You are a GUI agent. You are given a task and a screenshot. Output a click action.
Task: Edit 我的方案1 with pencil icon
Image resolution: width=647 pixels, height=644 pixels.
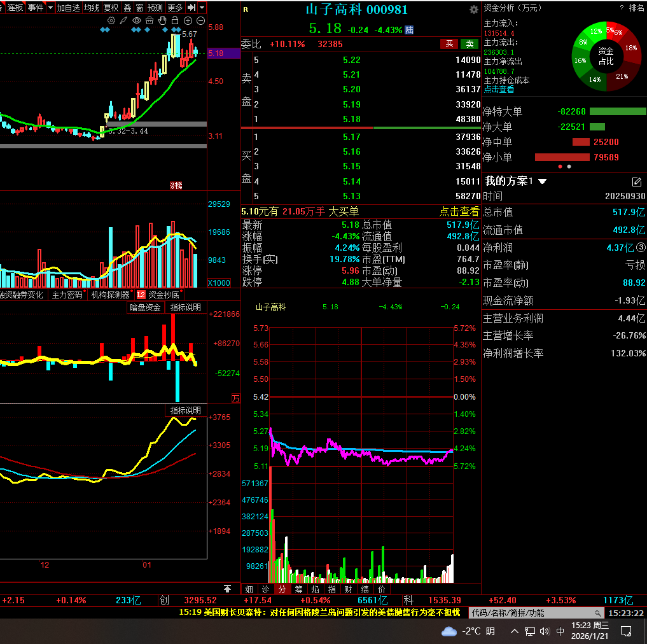pyautogui.click(x=636, y=181)
